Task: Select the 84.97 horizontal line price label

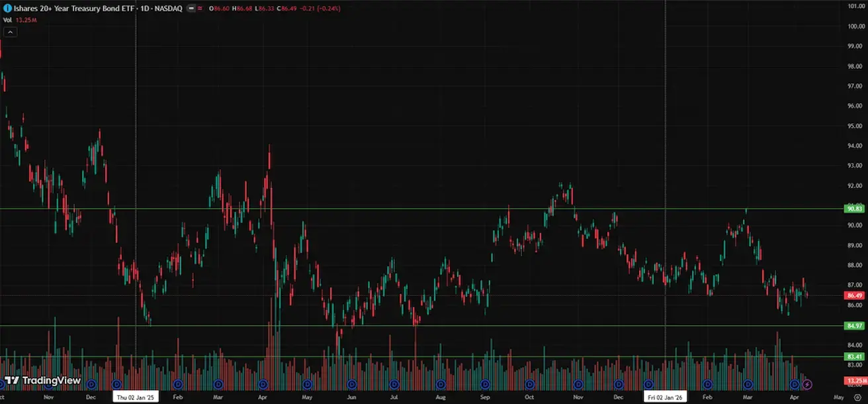Action: pyautogui.click(x=855, y=326)
